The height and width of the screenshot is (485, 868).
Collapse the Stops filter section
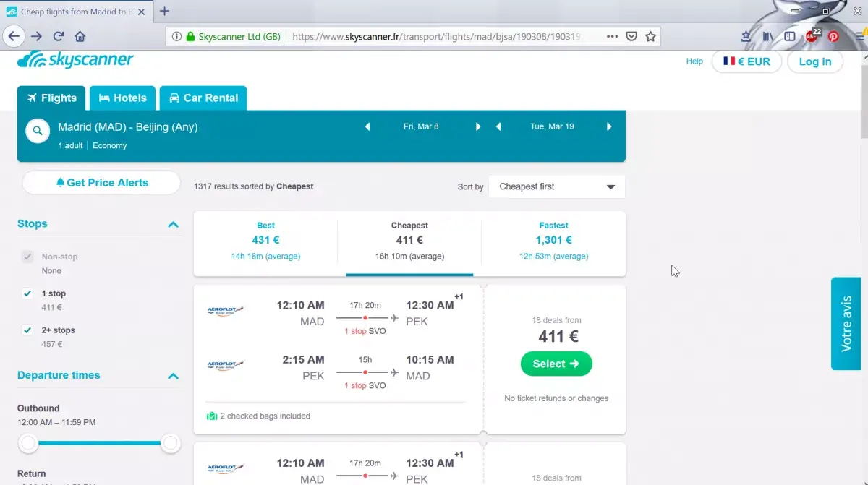coord(173,225)
